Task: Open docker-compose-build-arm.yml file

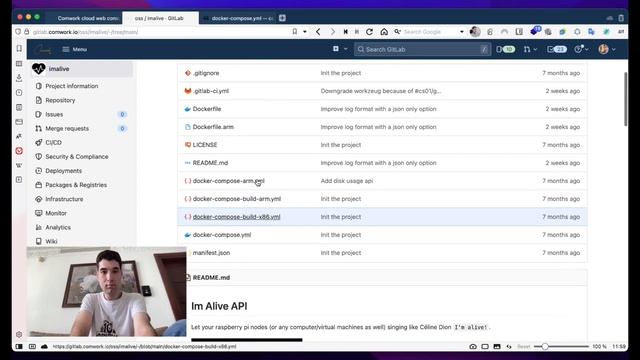Action: (237, 199)
